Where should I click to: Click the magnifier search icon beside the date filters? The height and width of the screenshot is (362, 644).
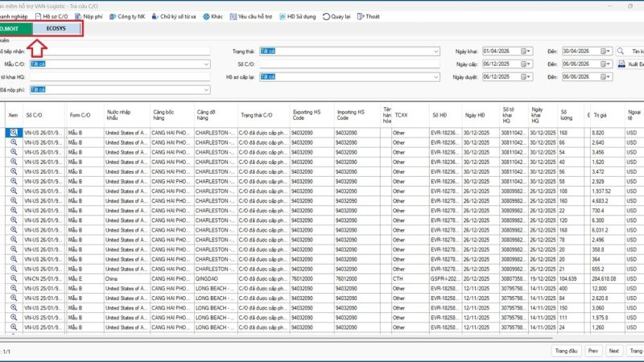pyautogui.click(x=621, y=51)
